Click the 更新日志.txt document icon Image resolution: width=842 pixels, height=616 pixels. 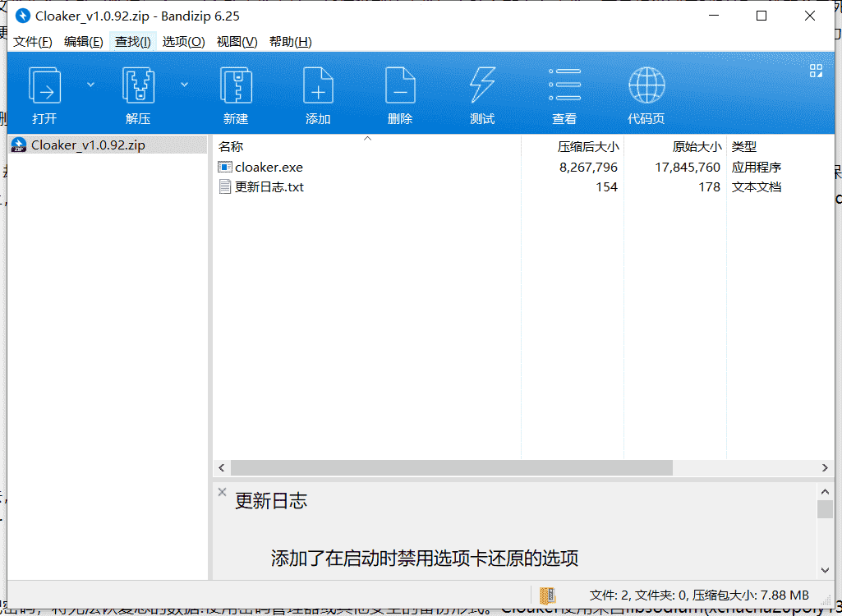224,187
